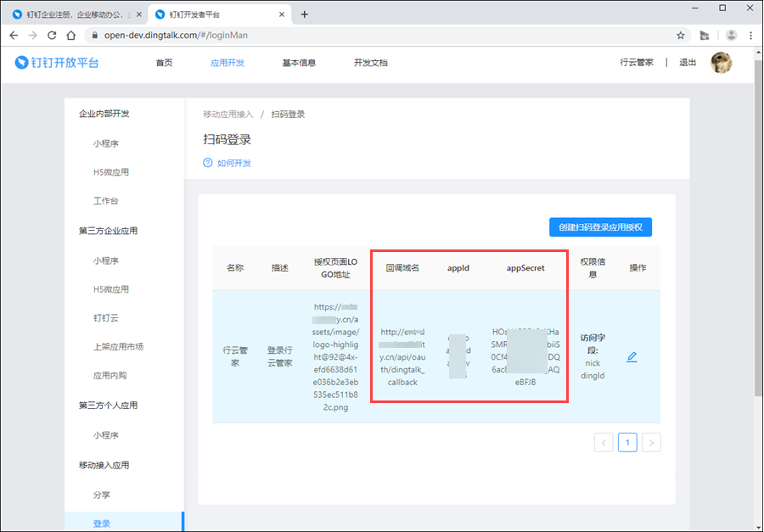Screen dimensions: 764x532
Task: Open the 如何开发 help link
Action: click(x=234, y=163)
